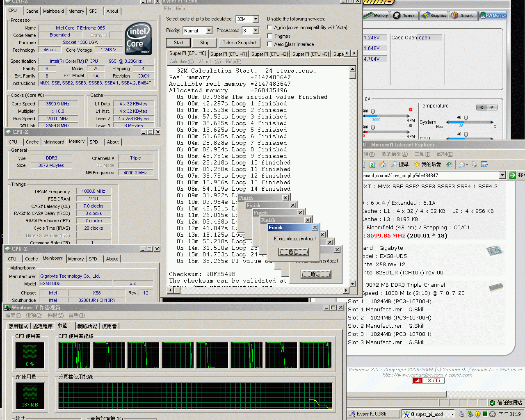Click Hyper PI tab strip left scroll arrow
525x420 pixels.
[347, 53]
